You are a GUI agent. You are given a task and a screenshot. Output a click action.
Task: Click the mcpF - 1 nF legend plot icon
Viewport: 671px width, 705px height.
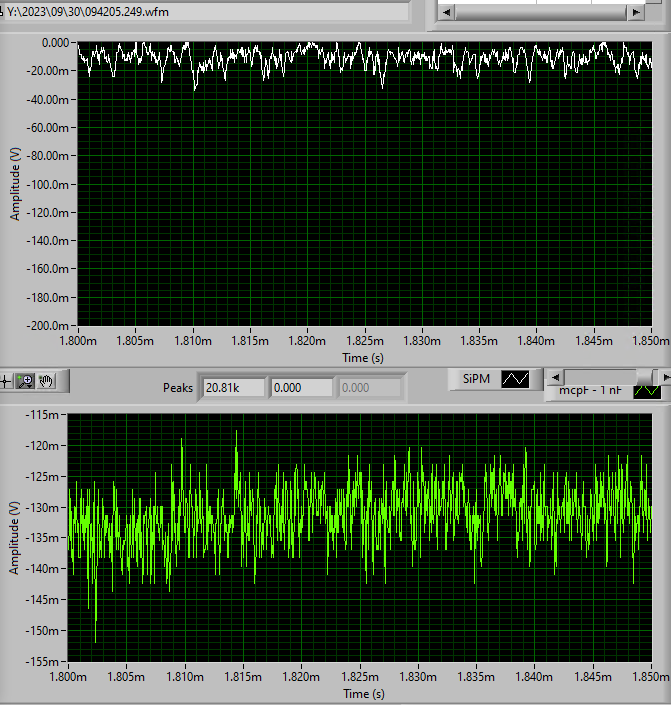point(647,392)
